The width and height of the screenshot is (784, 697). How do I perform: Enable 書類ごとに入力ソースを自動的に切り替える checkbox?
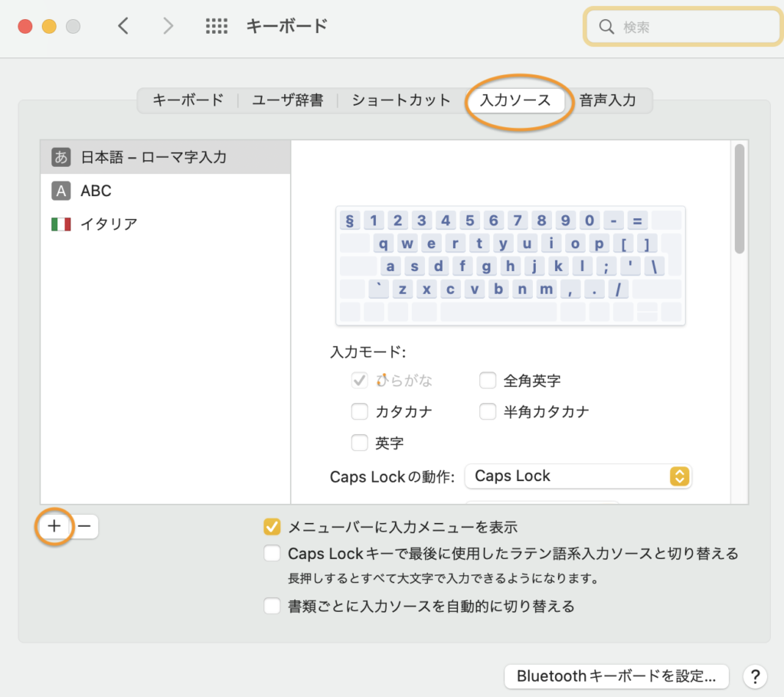coord(272,607)
